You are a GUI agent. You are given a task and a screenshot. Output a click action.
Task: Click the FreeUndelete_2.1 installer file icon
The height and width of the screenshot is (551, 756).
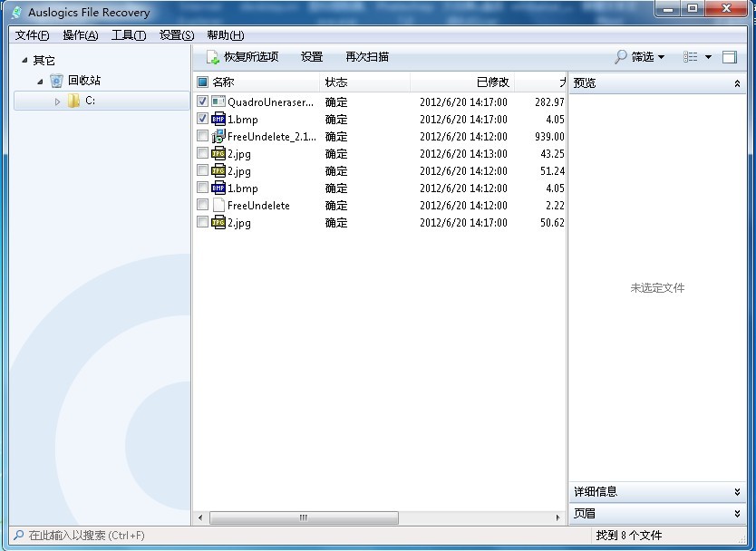coord(218,137)
